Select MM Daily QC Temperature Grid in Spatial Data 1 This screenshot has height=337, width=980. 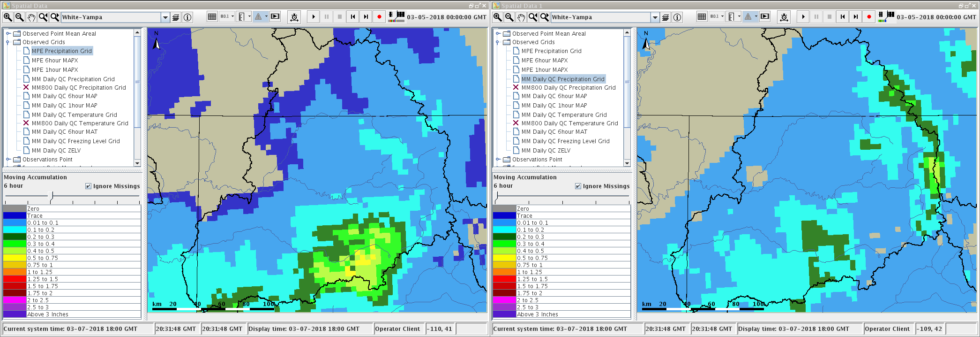click(x=564, y=115)
